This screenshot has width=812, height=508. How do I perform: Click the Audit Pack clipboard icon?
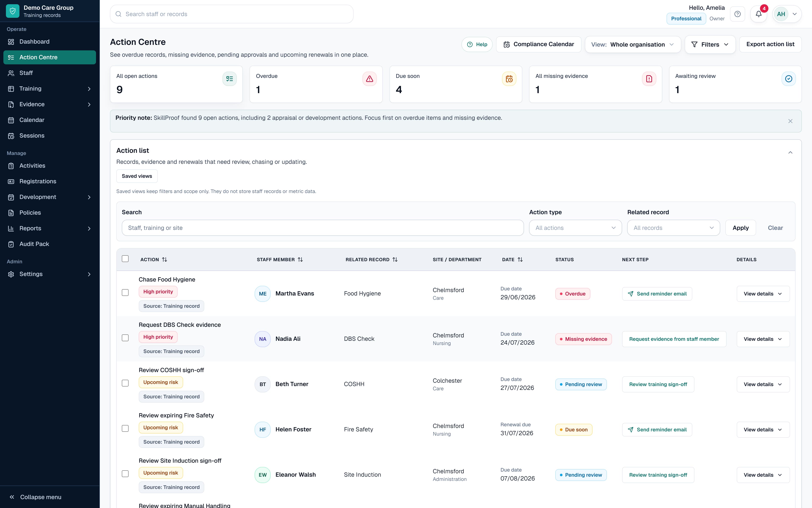click(11, 244)
